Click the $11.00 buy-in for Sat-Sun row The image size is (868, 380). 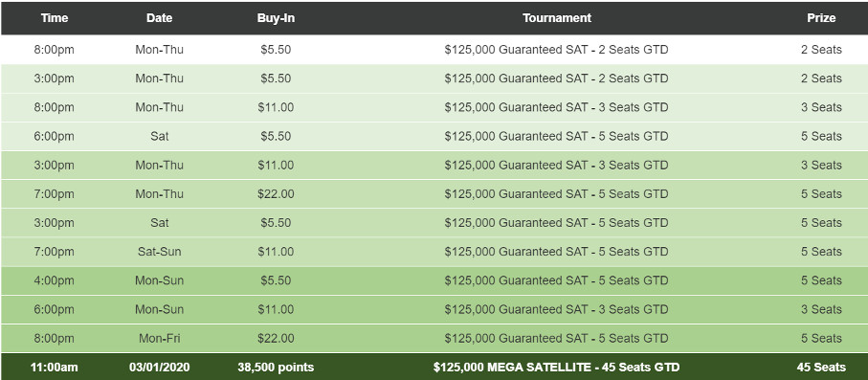[276, 252]
